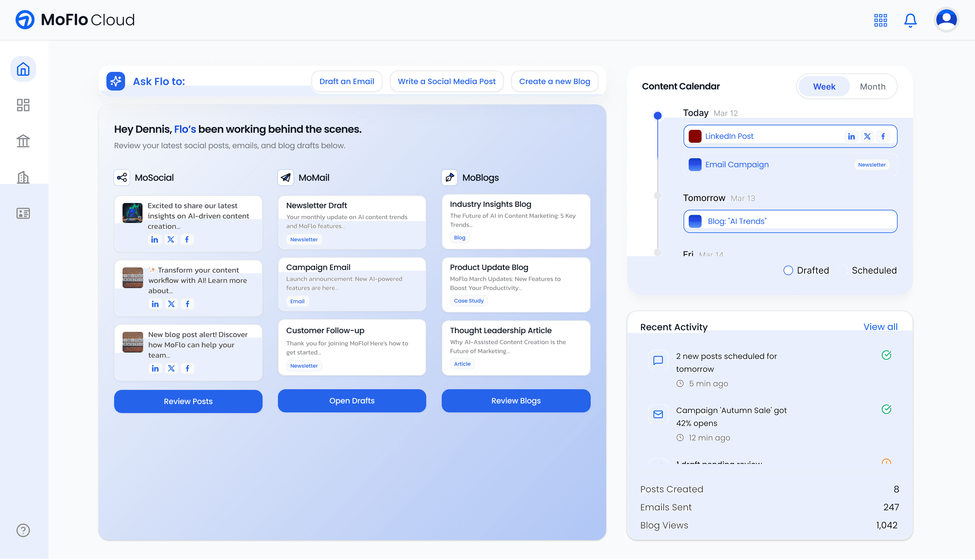This screenshot has width=975, height=560.
Task: Open the Home sidebar icon
Action: click(x=23, y=69)
